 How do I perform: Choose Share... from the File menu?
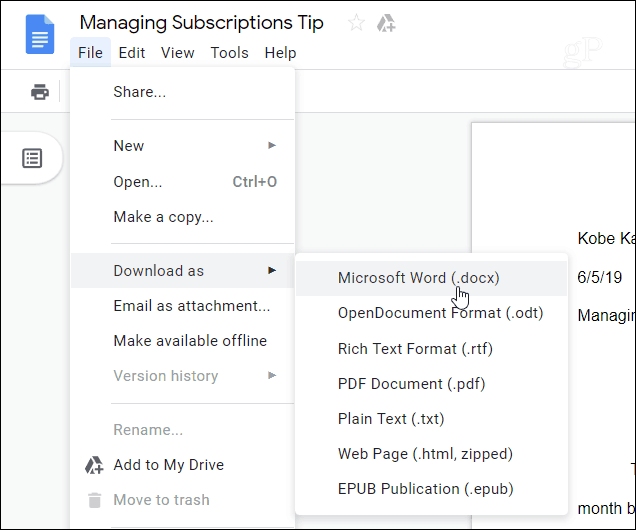[x=183, y=92]
